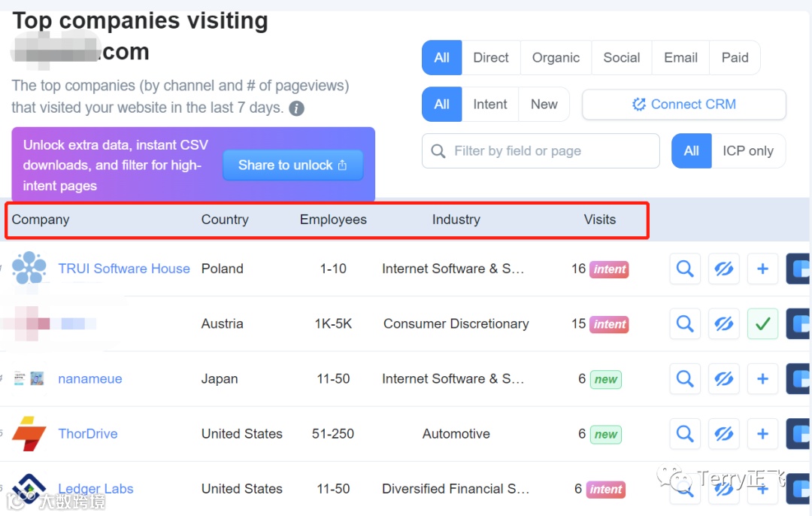The width and height of the screenshot is (812, 516).
Task: Click Share to unlock button
Action: pyautogui.click(x=292, y=165)
